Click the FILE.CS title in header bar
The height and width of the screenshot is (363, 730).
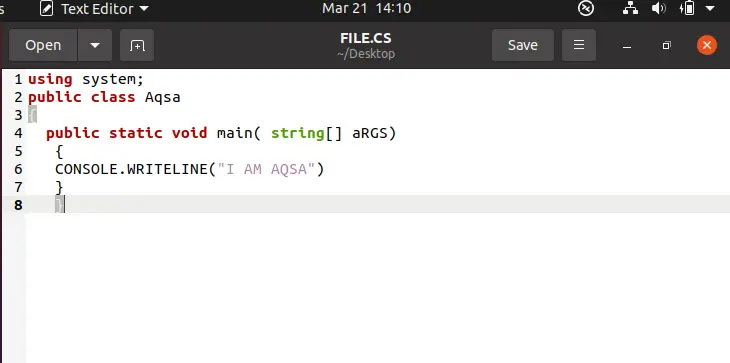pyautogui.click(x=365, y=38)
